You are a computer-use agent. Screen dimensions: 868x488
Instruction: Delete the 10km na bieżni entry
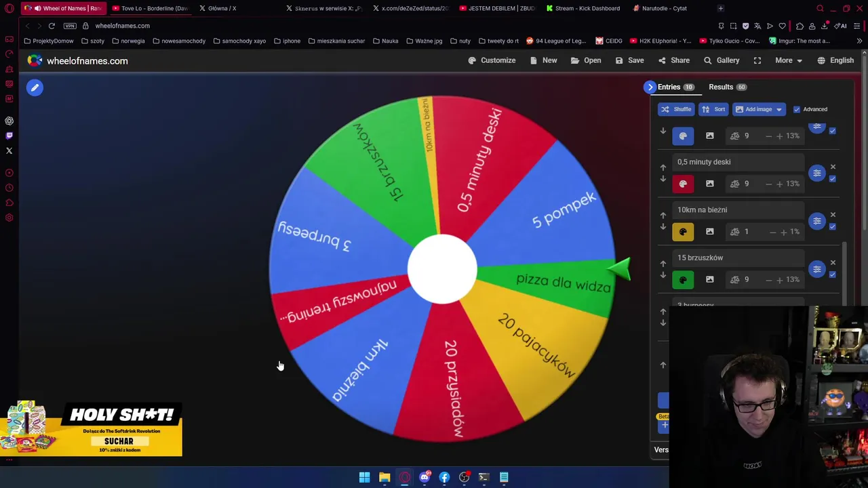tap(833, 215)
